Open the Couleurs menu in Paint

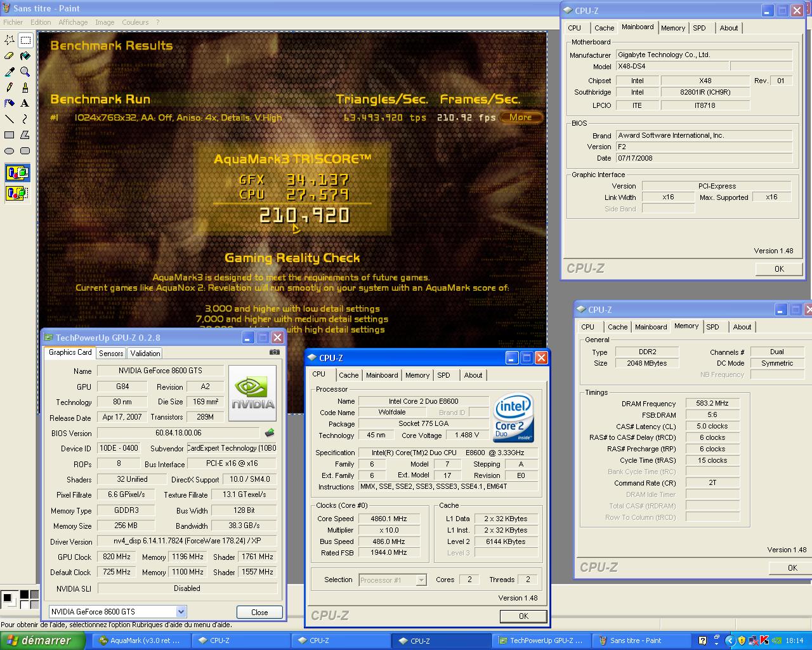pyautogui.click(x=135, y=22)
